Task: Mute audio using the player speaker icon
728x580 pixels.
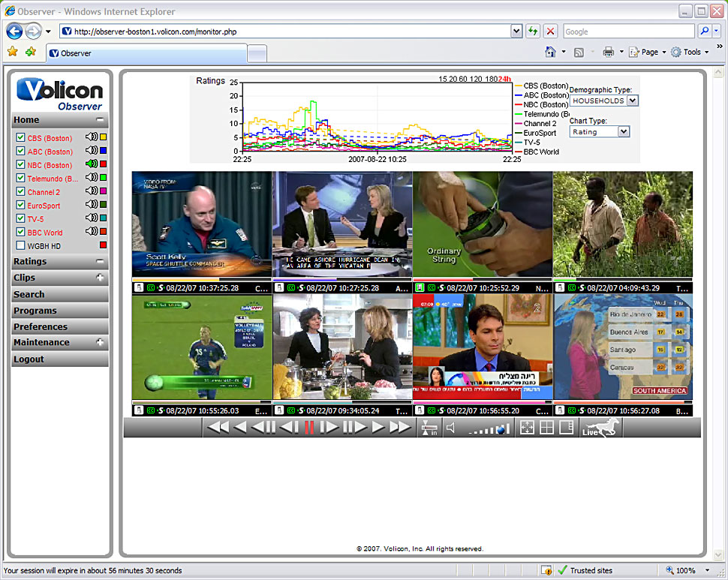Action: coord(450,428)
